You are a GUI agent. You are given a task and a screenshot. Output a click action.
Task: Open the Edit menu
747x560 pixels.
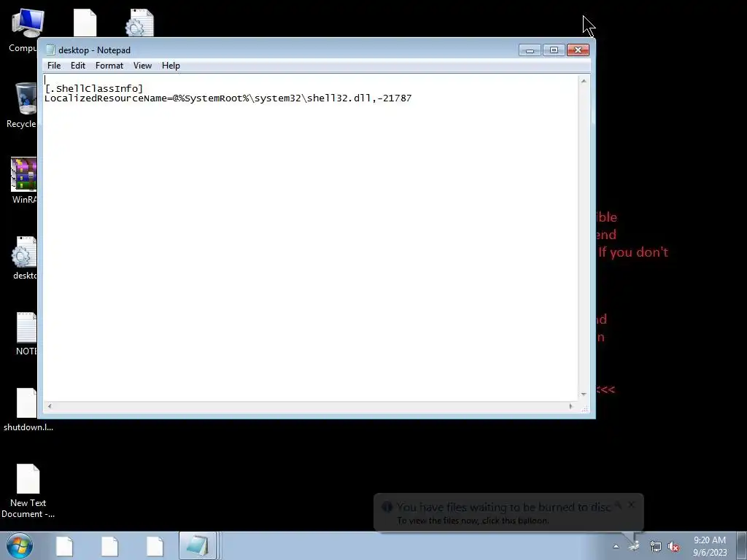coord(77,66)
